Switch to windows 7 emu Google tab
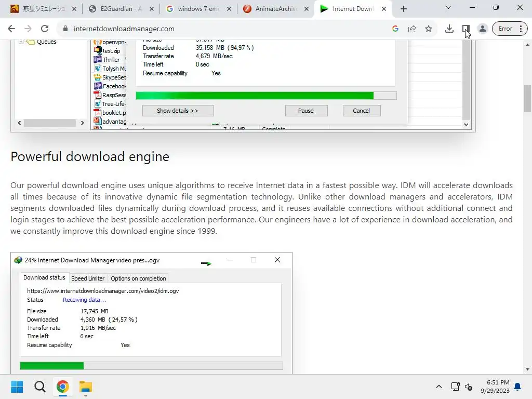Screen dimensions: 532x399 click(198, 9)
